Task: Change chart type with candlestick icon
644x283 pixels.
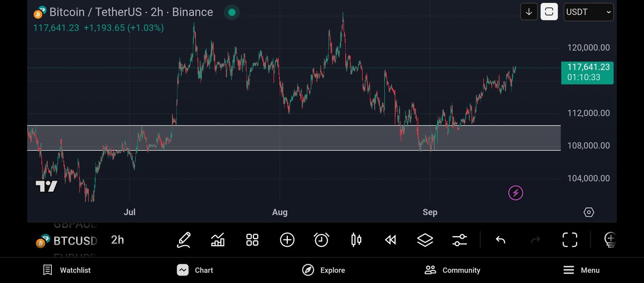Action: click(x=356, y=240)
